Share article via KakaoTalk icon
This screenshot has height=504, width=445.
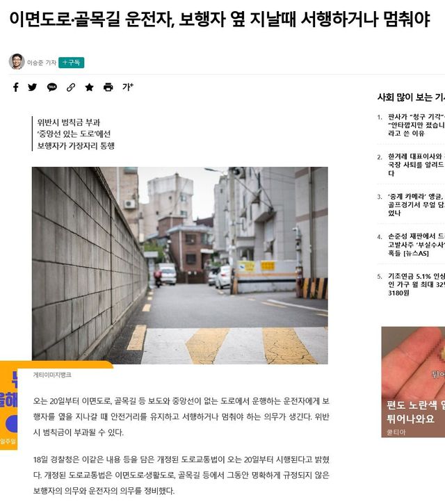[x=51, y=87]
